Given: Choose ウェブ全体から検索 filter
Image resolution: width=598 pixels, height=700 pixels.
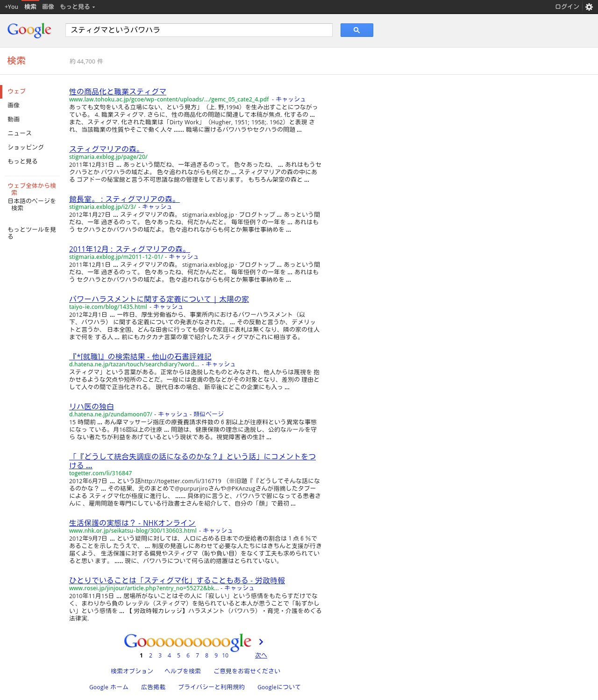Looking at the screenshot, I should click(x=32, y=189).
